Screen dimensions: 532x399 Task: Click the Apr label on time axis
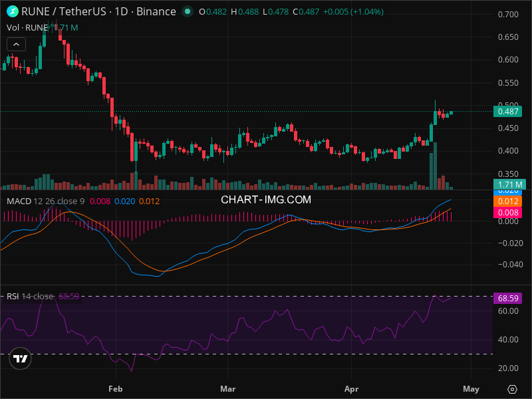pyautogui.click(x=351, y=389)
